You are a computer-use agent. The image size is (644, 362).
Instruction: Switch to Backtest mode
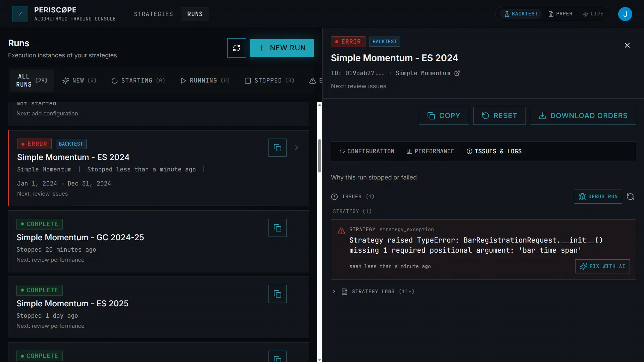[521, 14]
